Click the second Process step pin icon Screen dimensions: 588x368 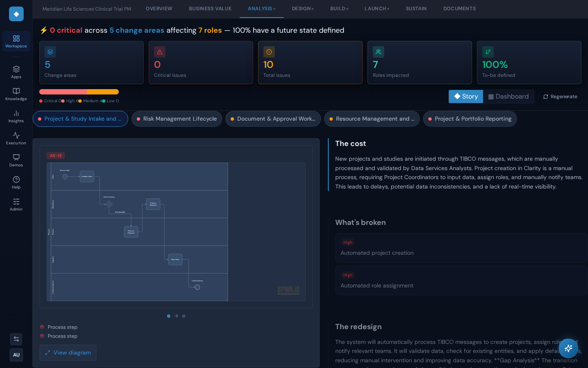coord(42,336)
